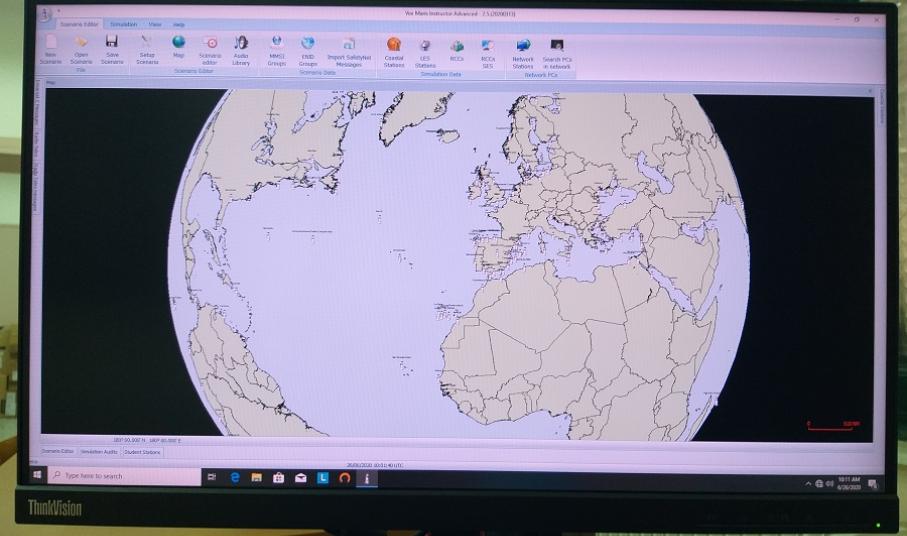The width and height of the screenshot is (907, 536).
Task: Click the New Scenario icon
Action: pos(51,43)
